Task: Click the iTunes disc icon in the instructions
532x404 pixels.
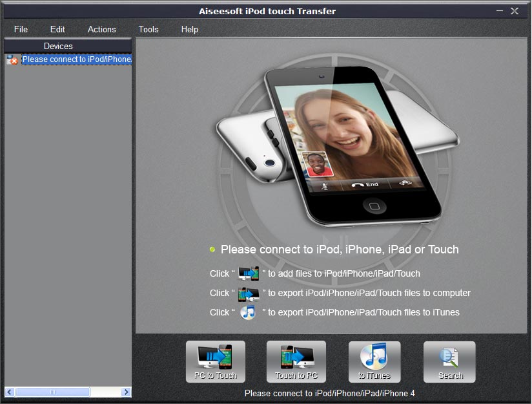Action: pyautogui.click(x=248, y=313)
